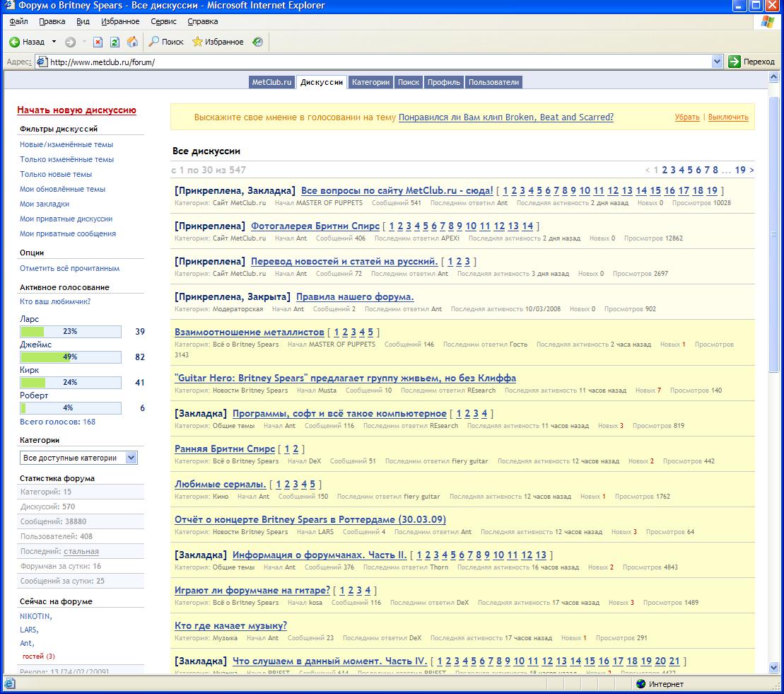This screenshot has height=694, width=784.
Task: Open Мои закладки filter
Action: pyautogui.click(x=45, y=204)
